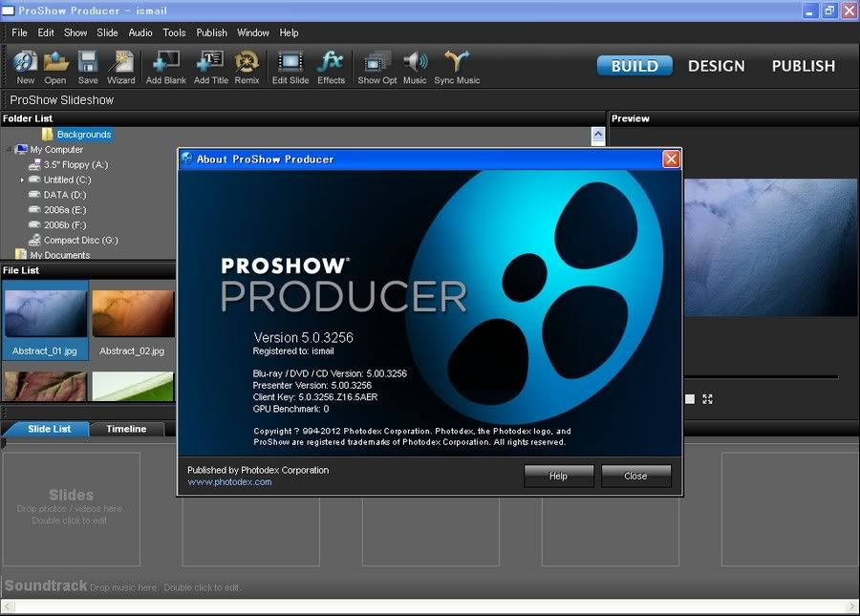This screenshot has width=860, height=616.
Task: Open the Effects fx tool
Action: point(332,68)
